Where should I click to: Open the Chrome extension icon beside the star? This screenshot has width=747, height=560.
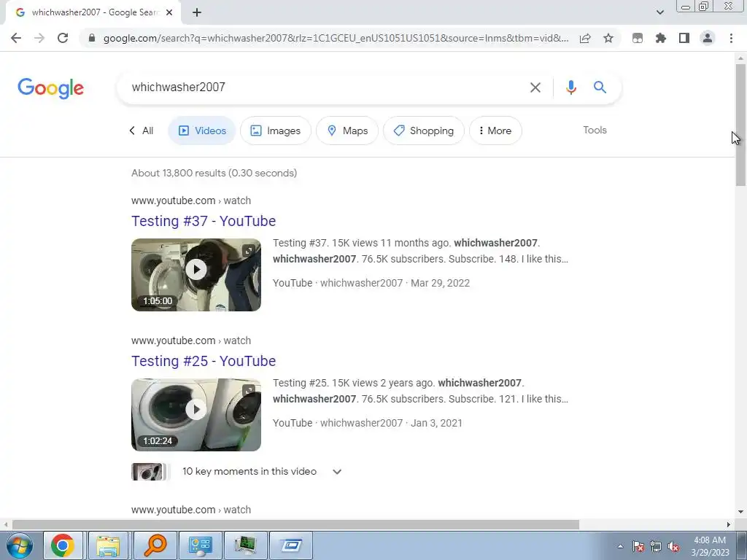coord(638,38)
